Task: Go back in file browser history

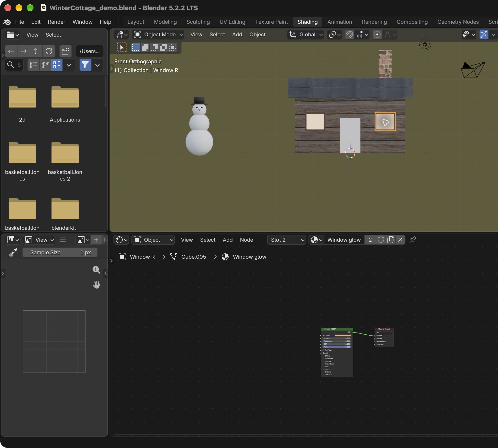Action: click(11, 51)
